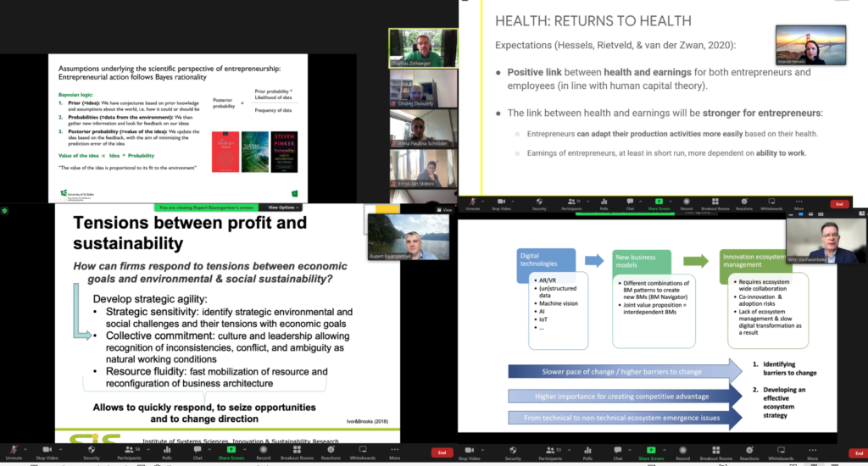The height and width of the screenshot is (466, 868).
Task: Open the View Options dropdown
Action: (283, 208)
